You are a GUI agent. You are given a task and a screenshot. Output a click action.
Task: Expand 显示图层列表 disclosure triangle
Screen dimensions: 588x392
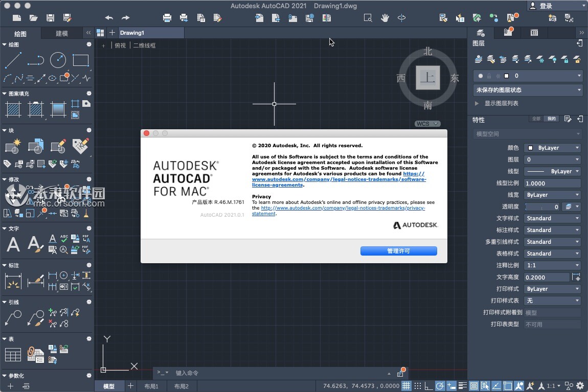tap(477, 103)
